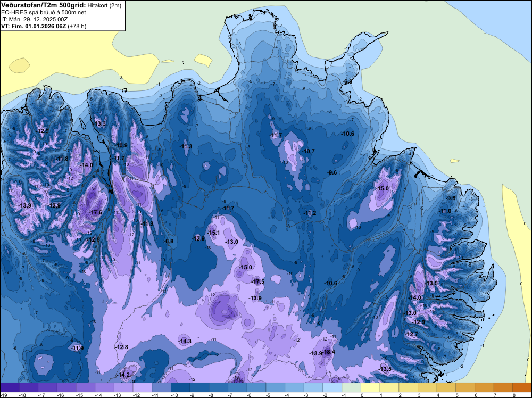Image resolution: width=532 pixels, height=398 pixels.
Task: Click the -9.8 temperature label
Action: (451, 198)
